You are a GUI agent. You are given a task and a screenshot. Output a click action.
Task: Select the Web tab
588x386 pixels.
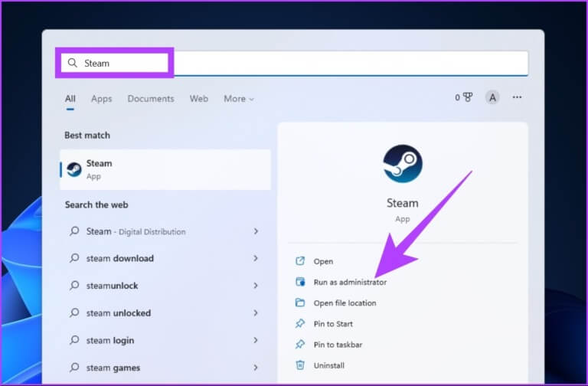coord(199,99)
